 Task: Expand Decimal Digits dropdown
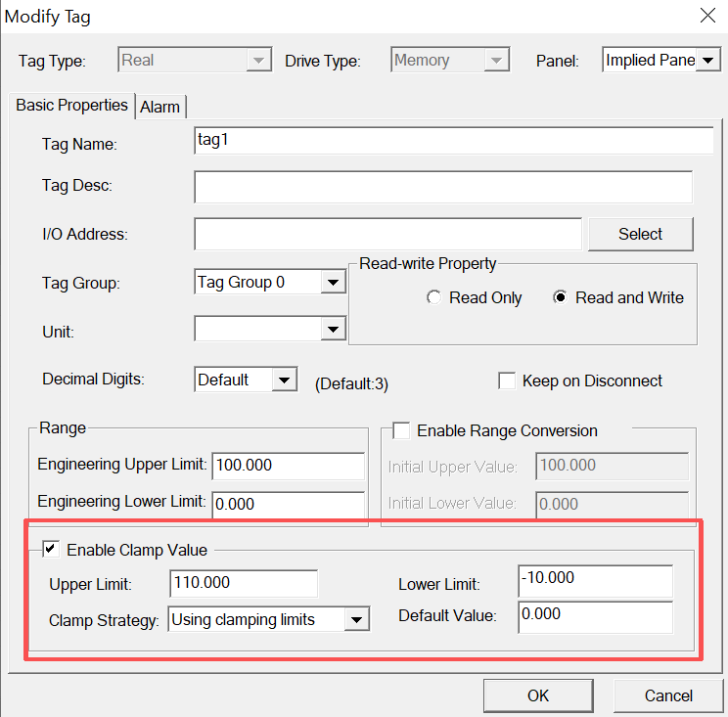(x=284, y=380)
